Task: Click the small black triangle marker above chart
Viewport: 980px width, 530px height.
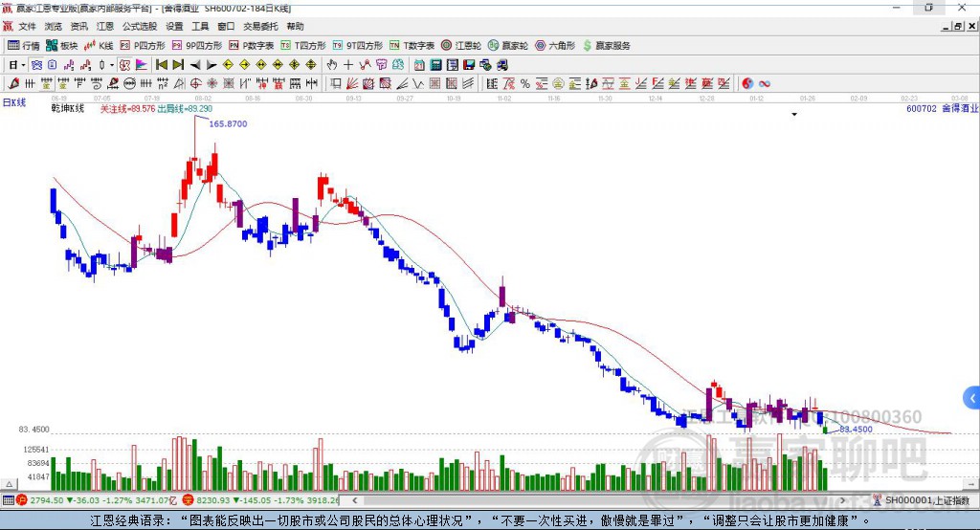Action: coord(794,115)
